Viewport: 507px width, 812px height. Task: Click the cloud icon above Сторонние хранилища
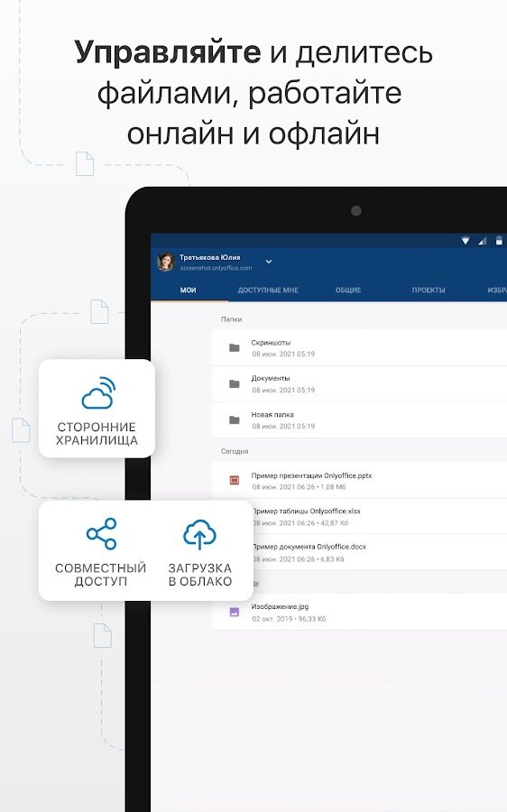pos(98,392)
